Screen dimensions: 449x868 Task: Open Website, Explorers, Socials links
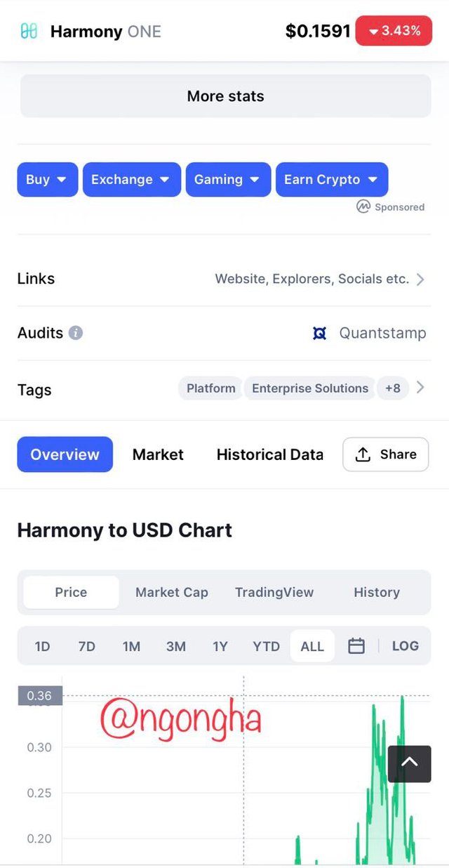point(320,279)
